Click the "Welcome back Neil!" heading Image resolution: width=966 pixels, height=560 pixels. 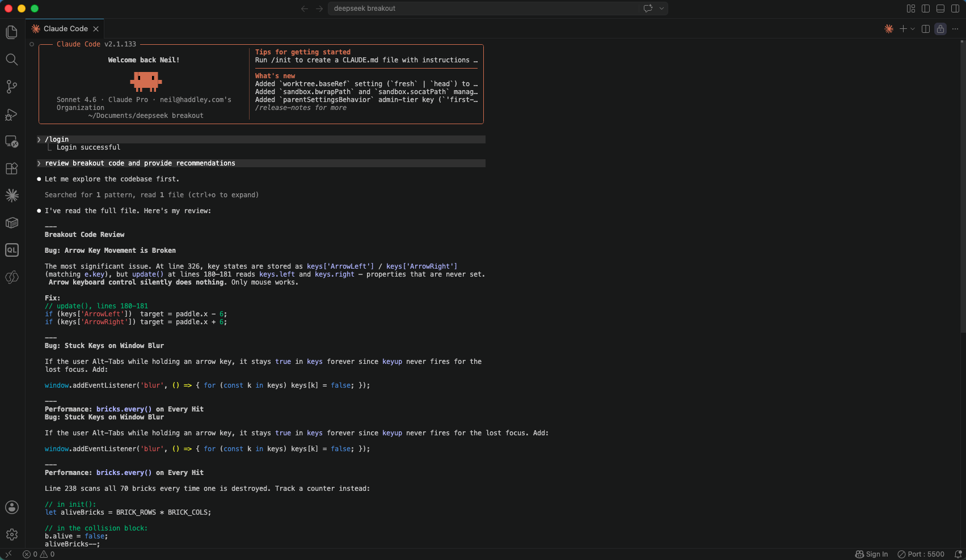(144, 60)
